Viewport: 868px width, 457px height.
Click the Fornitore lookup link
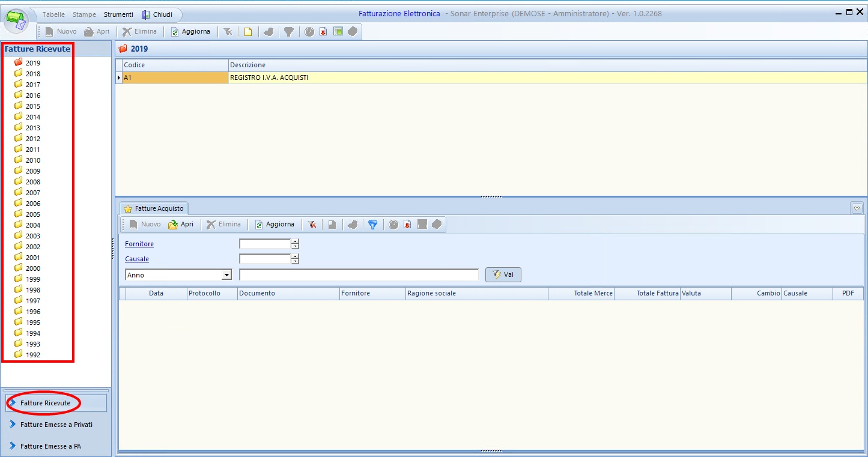(139, 244)
